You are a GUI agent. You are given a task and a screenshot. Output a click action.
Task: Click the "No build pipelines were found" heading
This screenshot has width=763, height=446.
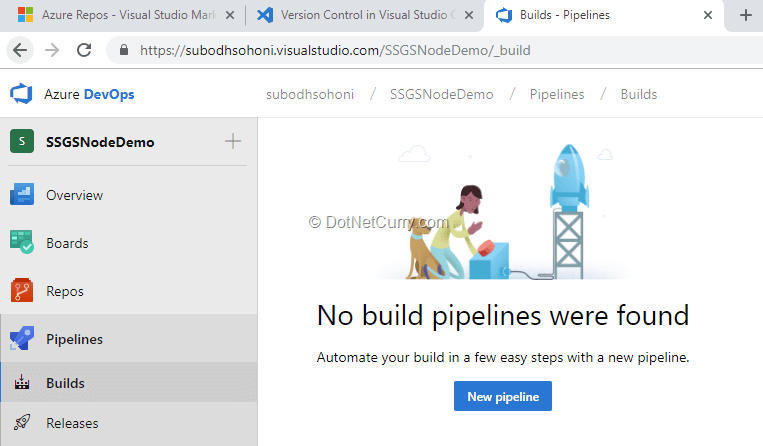point(503,316)
